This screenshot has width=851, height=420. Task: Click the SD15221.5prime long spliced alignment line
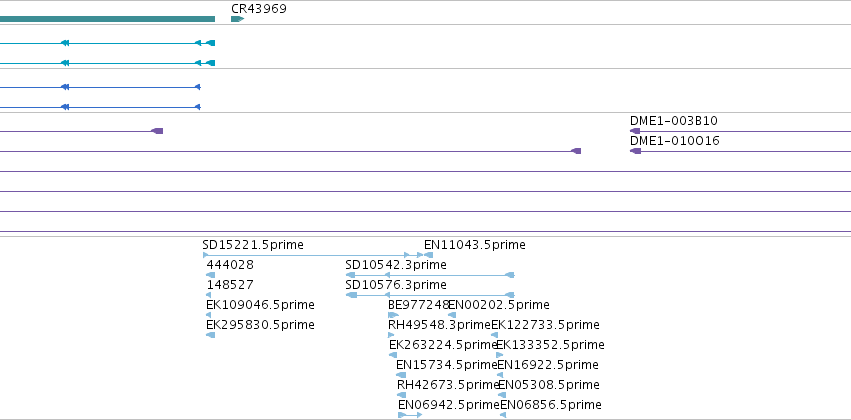(313, 255)
